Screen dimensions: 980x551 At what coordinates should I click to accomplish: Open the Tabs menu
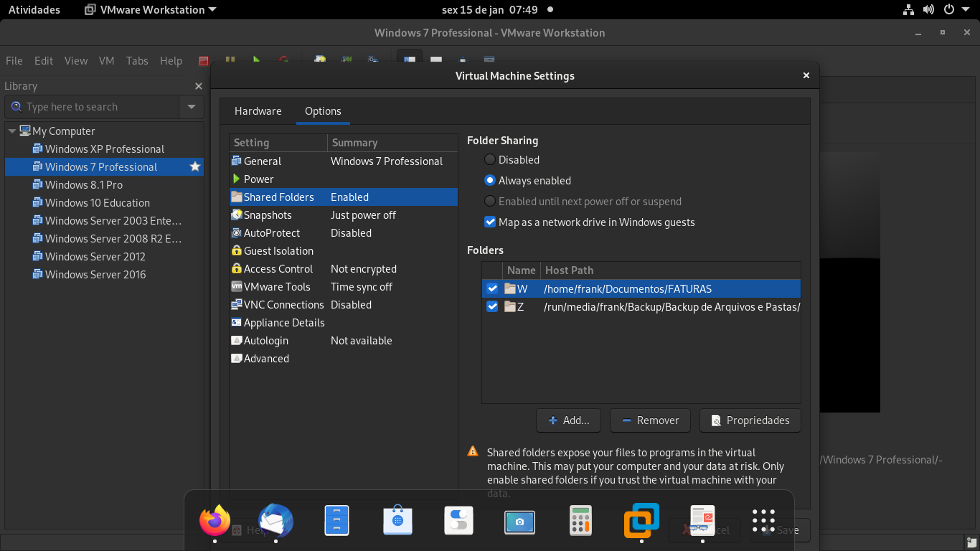(137, 61)
